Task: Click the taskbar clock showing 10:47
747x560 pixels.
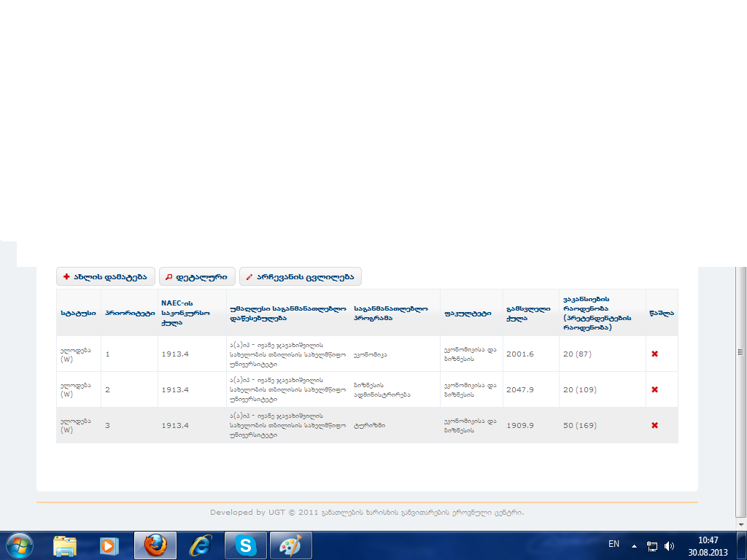Action: [708, 546]
